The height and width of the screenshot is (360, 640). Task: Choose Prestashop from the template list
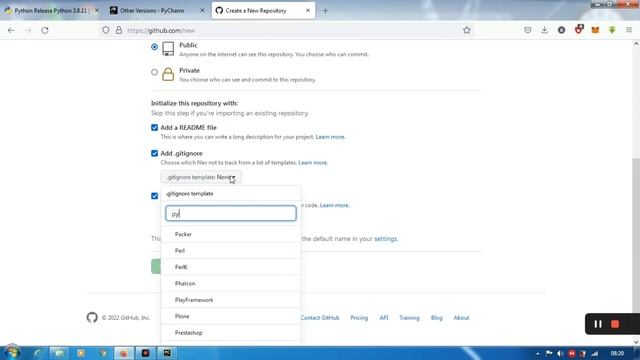[x=231, y=333]
